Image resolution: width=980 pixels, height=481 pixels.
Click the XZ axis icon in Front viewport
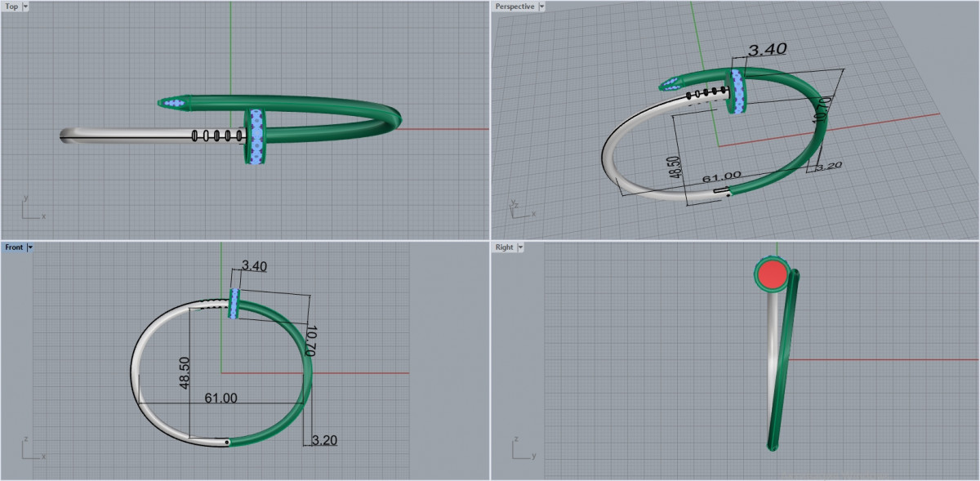(x=33, y=449)
